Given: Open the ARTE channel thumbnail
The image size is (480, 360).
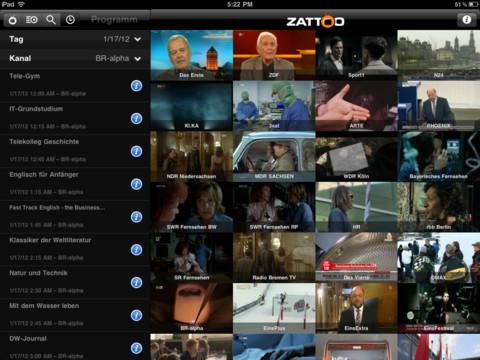Looking at the screenshot, I should tap(356, 106).
